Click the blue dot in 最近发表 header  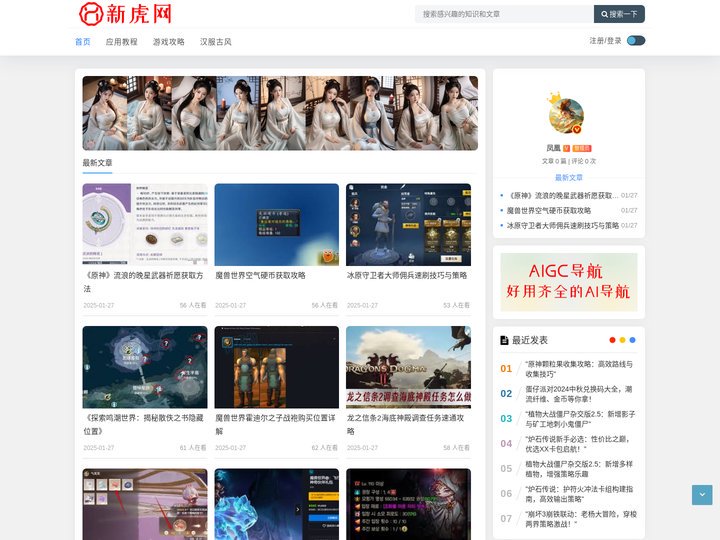tap(632, 340)
